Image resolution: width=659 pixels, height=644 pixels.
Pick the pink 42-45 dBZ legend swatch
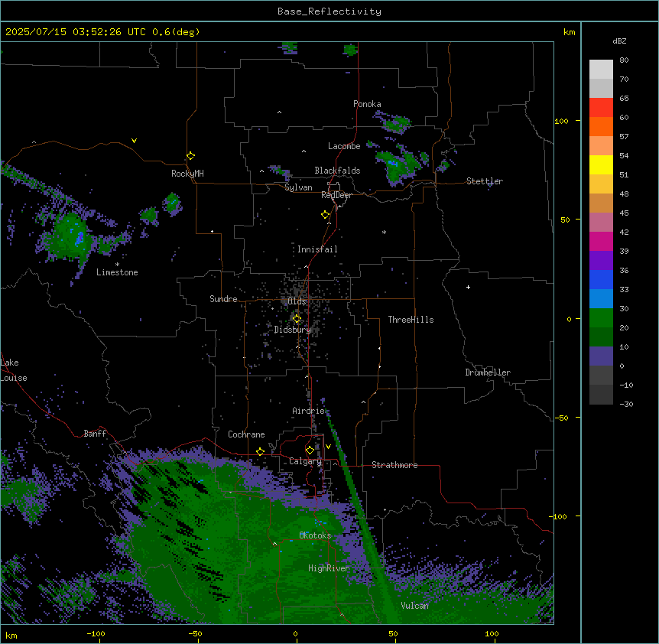coord(601,223)
